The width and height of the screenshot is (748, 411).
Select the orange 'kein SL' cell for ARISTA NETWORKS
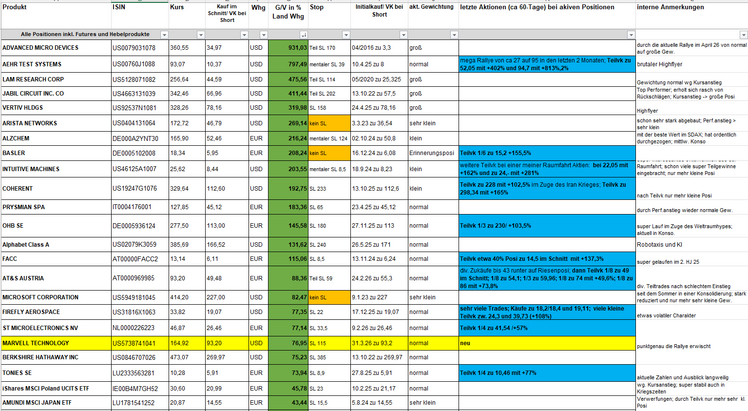pos(330,123)
